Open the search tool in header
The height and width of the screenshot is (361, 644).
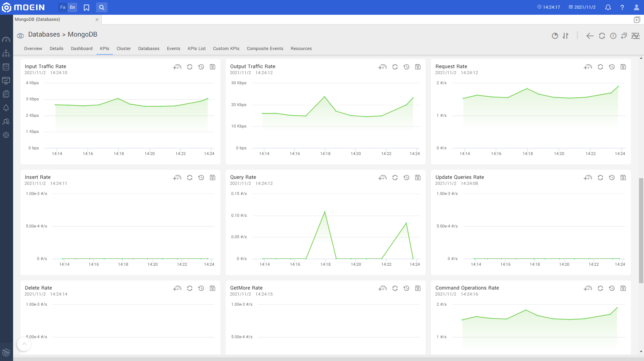pyautogui.click(x=101, y=7)
